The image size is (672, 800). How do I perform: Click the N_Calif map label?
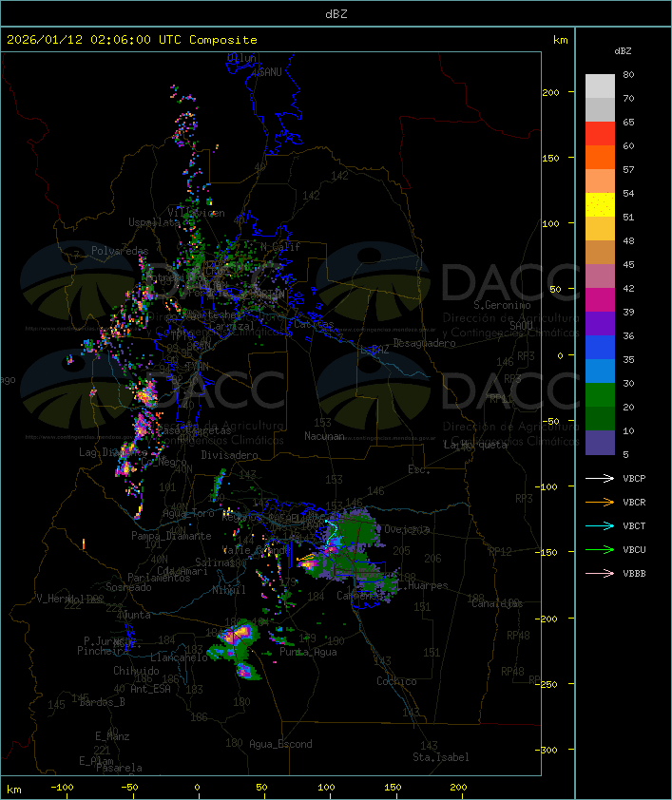(x=280, y=247)
